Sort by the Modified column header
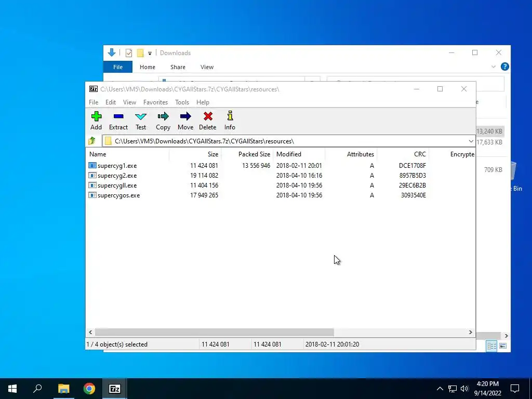Screen dimensions: 532x399 [x=299, y=154]
